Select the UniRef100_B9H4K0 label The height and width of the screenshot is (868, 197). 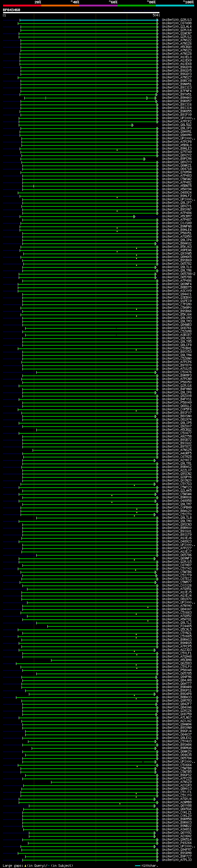[177, 98]
